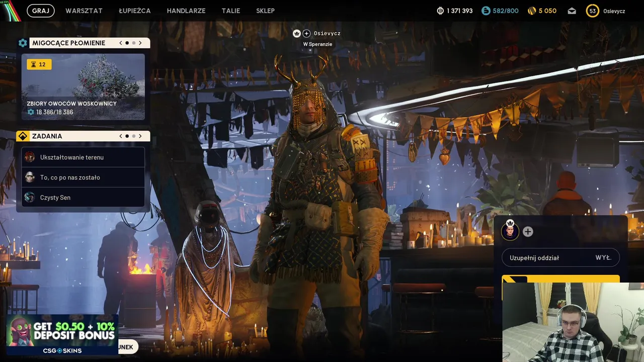This screenshot has width=644, height=362.
Task: Open the Zbiory owoców woskownicy event card
Action: click(83, 87)
